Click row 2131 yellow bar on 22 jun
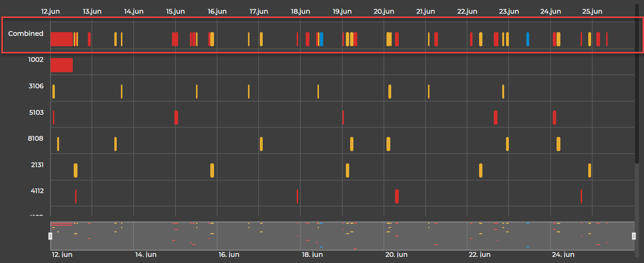This screenshot has width=644, height=263. click(481, 170)
